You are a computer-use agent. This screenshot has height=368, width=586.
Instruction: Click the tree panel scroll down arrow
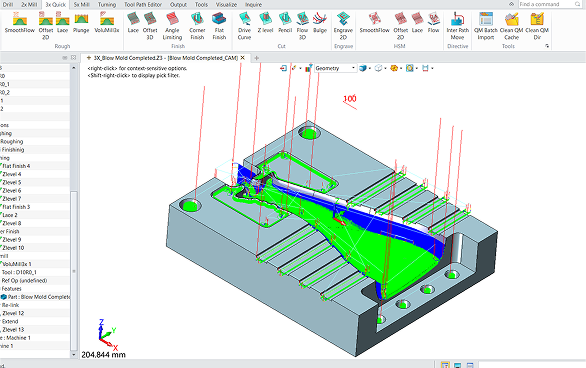pyautogui.click(x=74, y=354)
